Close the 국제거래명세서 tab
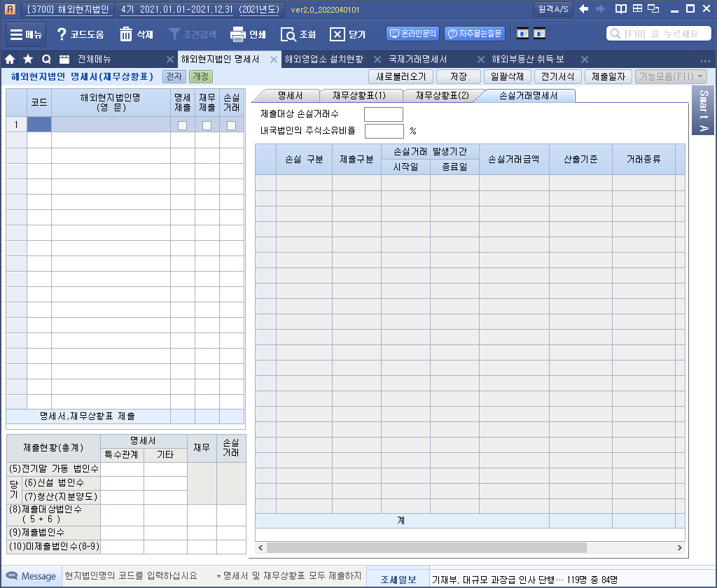The height and width of the screenshot is (588, 717). pyautogui.click(x=480, y=59)
